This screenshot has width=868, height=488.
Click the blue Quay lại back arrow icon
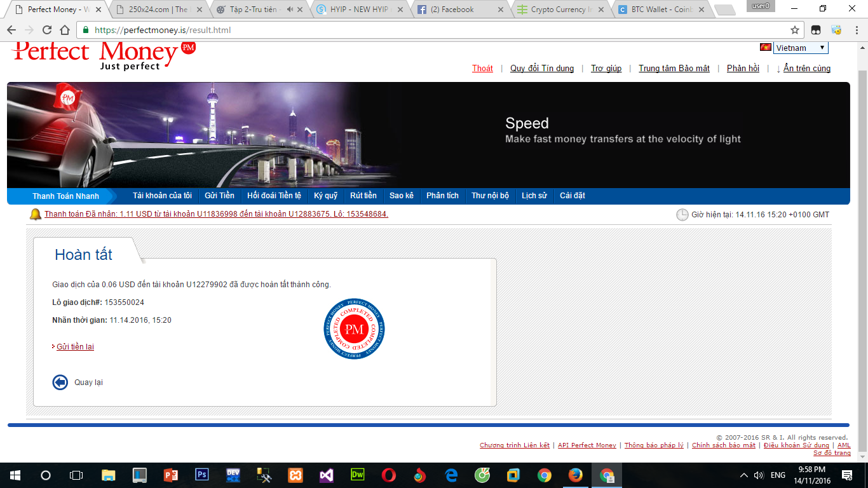pyautogui.click(x=60, y=382)
